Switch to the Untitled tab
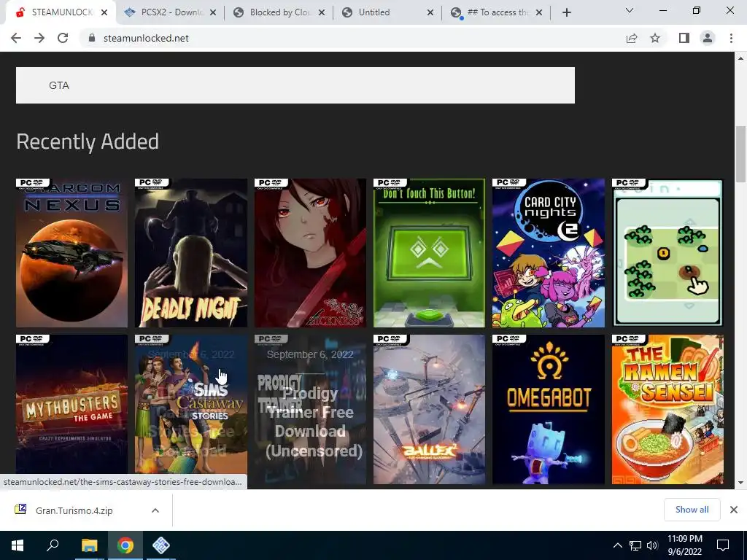 click(x=387, y=12)
